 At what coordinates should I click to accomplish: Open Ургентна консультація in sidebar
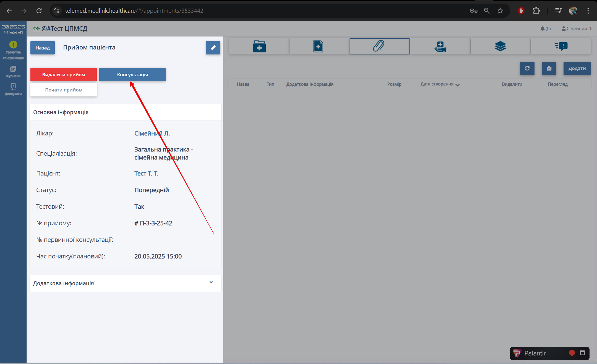13,50
